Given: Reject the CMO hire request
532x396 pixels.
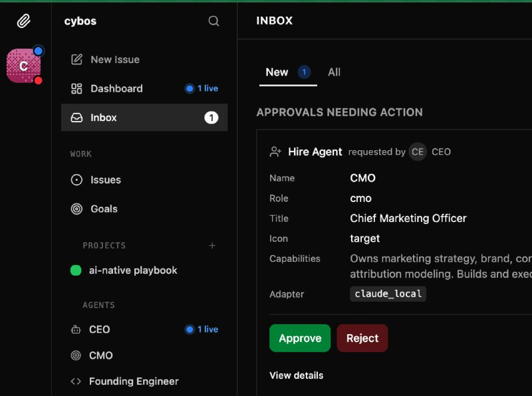Looking at the screenshot, I should pyautogui.click(x=362, y=338).
